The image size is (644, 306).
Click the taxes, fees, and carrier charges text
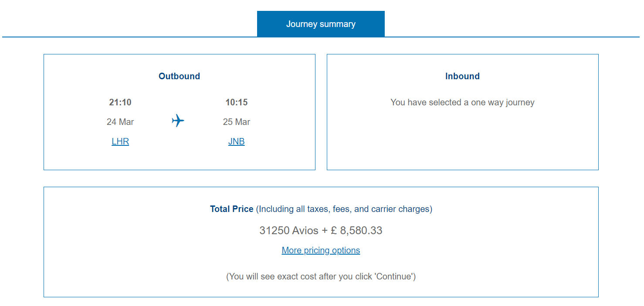tap(344, 209)
